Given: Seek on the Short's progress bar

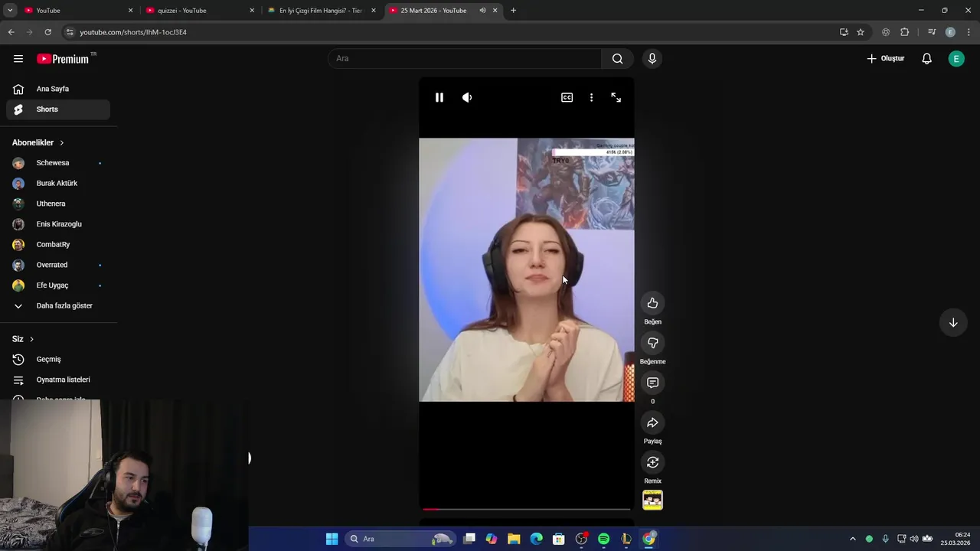Looking at the screenshot, I should tap(527, 509).
